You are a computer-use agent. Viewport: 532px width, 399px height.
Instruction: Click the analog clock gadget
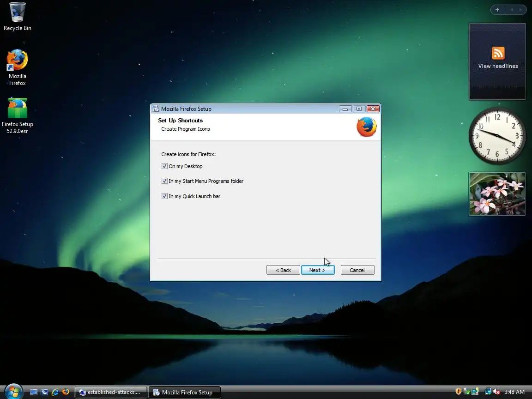[497, 136]
